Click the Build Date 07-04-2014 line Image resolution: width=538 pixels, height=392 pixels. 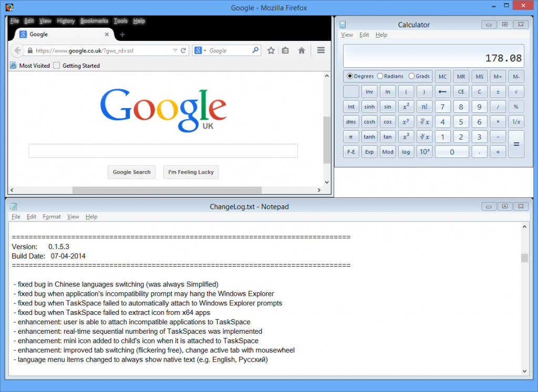pyautogui.click(x=48, y=256)
